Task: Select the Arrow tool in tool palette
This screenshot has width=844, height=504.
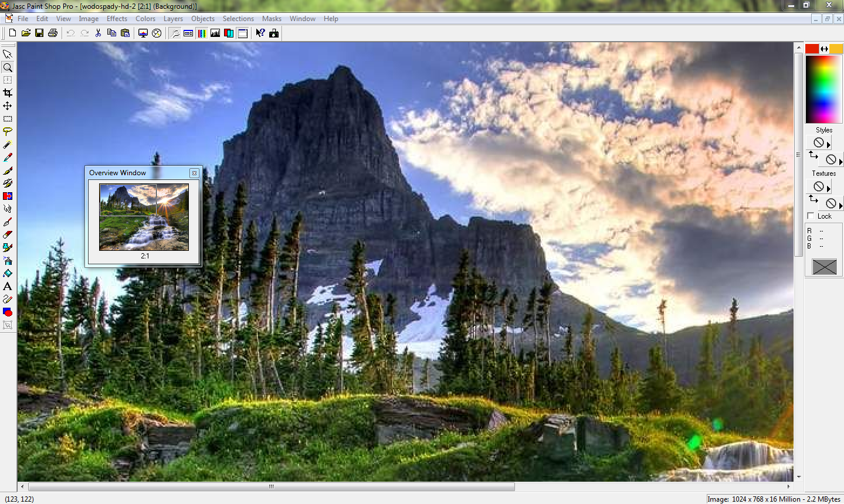Action: [x=8, y=54]
